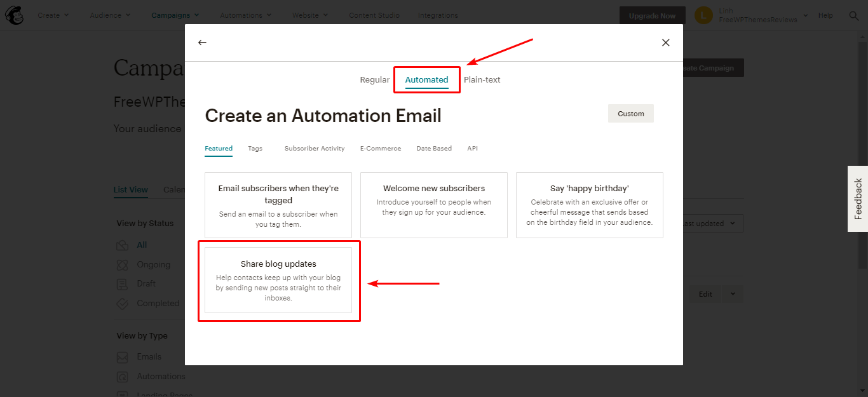868x397 pixels.
Task: Select the All status icon
Action: (x=123, y=245)
